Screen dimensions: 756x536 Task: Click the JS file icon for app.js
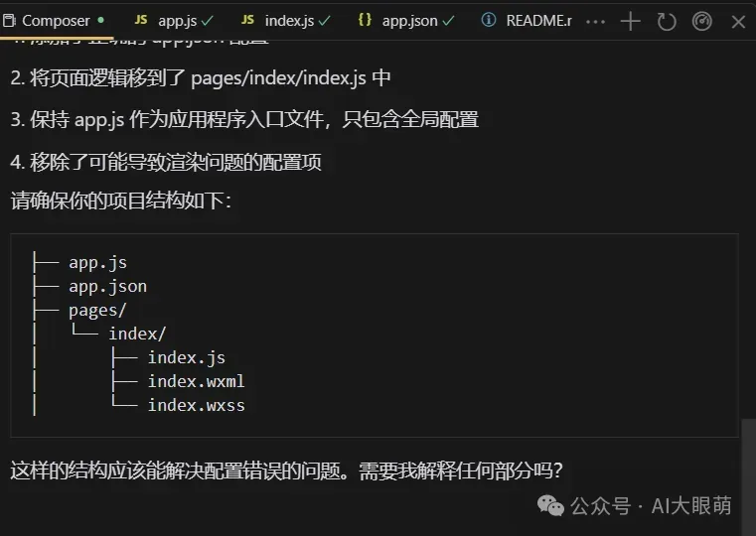pyautogui.click(x=140, y=20)
